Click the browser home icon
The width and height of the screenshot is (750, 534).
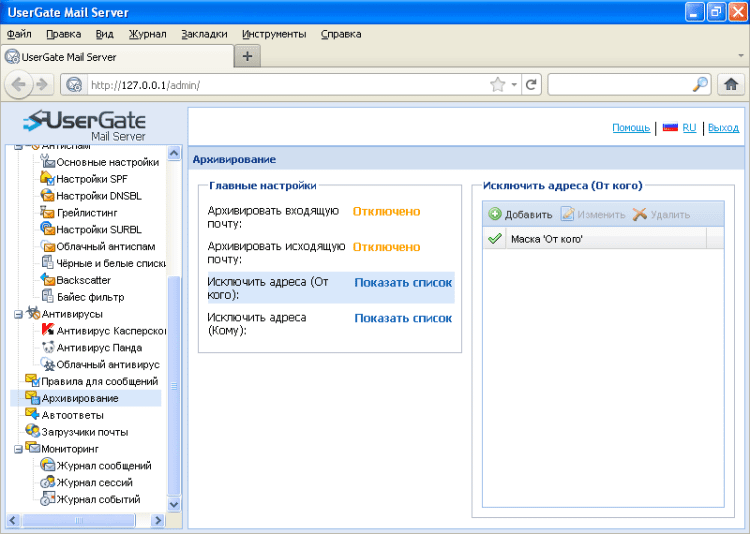tap(731, 85)
